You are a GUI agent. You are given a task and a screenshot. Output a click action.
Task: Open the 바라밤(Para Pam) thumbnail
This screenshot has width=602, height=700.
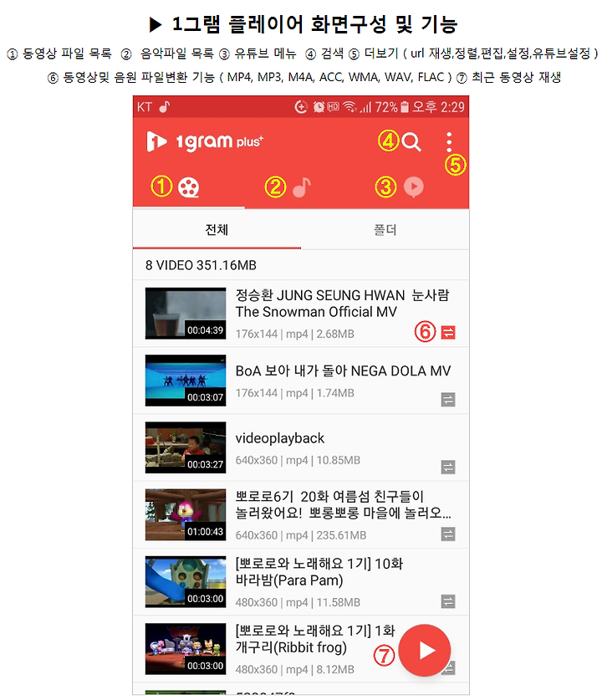coord(186,582)
